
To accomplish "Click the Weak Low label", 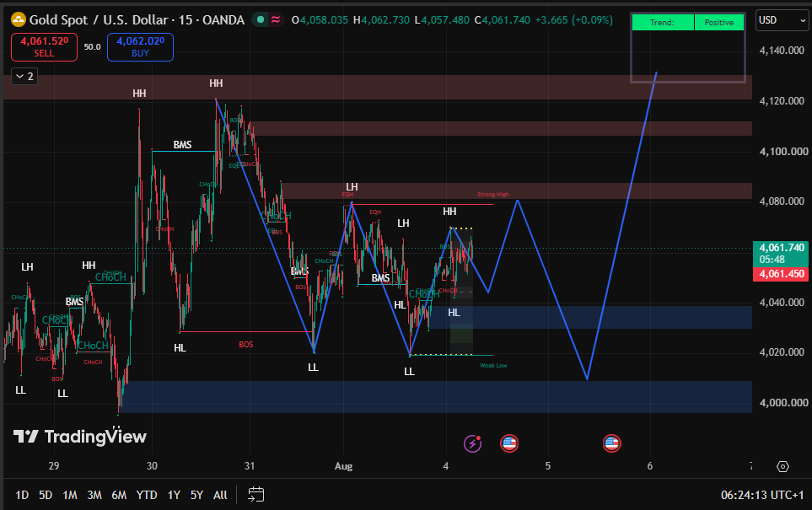I will pyautogui.click(x=493, y=366).
